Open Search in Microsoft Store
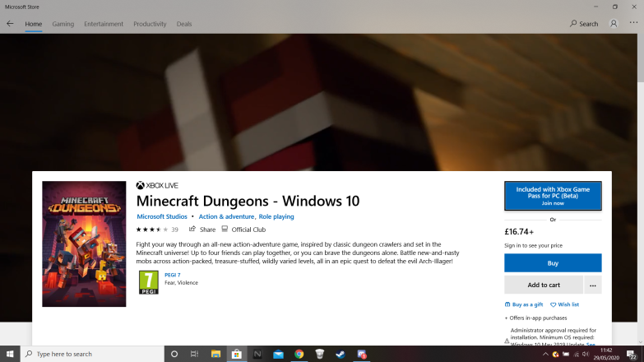The height and width of the screenshot is (362, 644). pos(584,24)
